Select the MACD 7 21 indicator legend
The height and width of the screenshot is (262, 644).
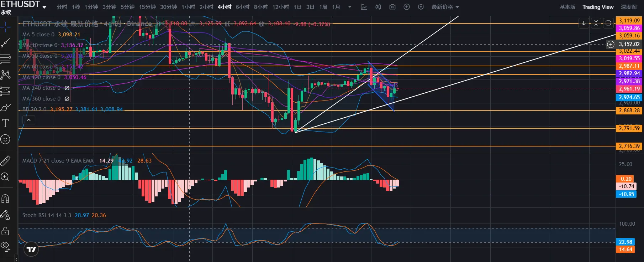point(58,161)
